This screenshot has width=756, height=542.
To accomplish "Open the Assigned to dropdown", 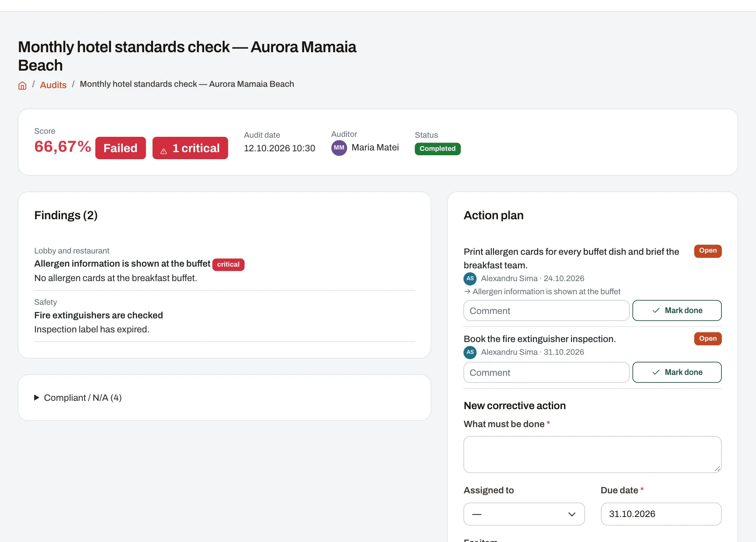I will point(524,514).
